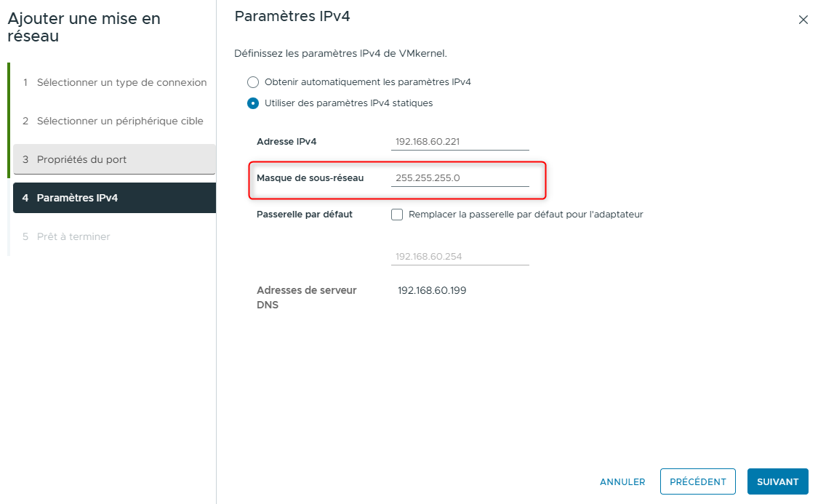Click the Passerelle par défaut label
Screen dimensions: 818x504
(x=305, y=215)
